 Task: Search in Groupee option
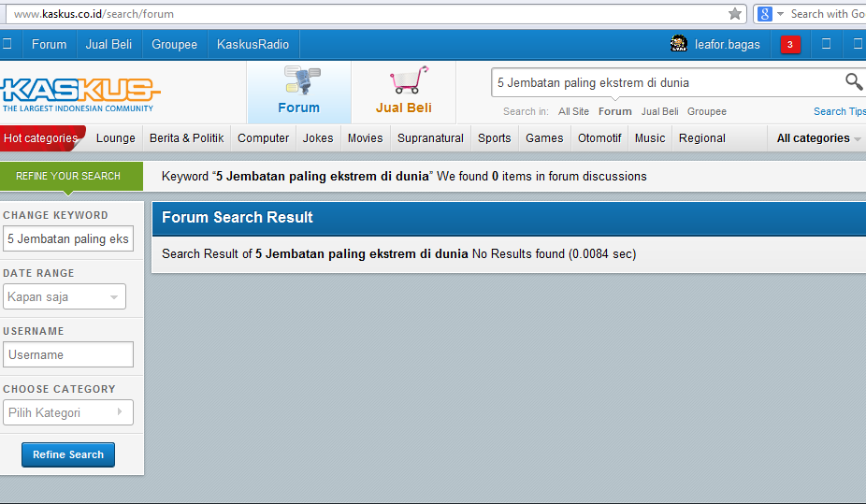coord(706,111)
